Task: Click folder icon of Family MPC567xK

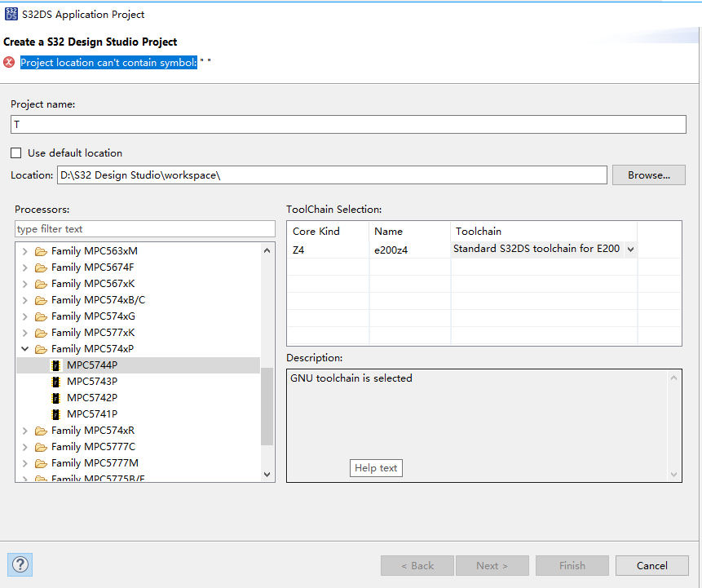Action: (42, 284)
